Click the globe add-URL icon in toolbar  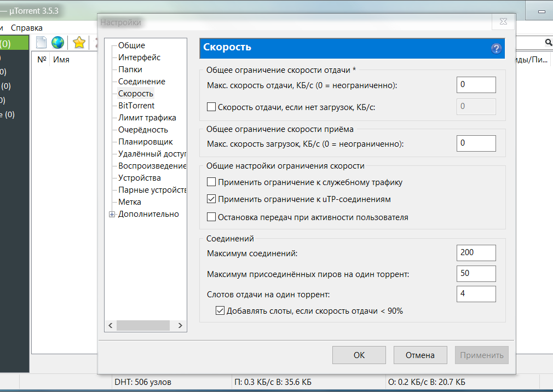[x=57, y=42]
